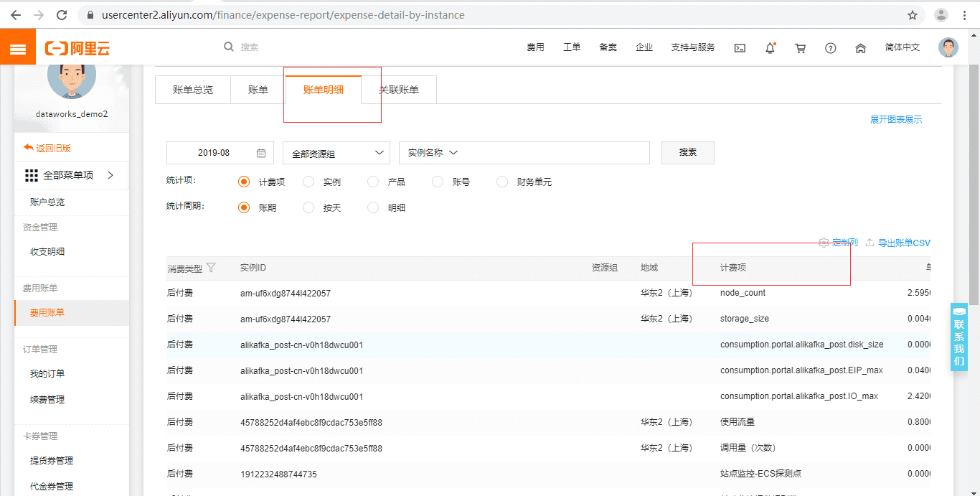Select 产品 statistic radio button
The width and height of the screenshot is (980, 496).
click(x=373, y=182)
